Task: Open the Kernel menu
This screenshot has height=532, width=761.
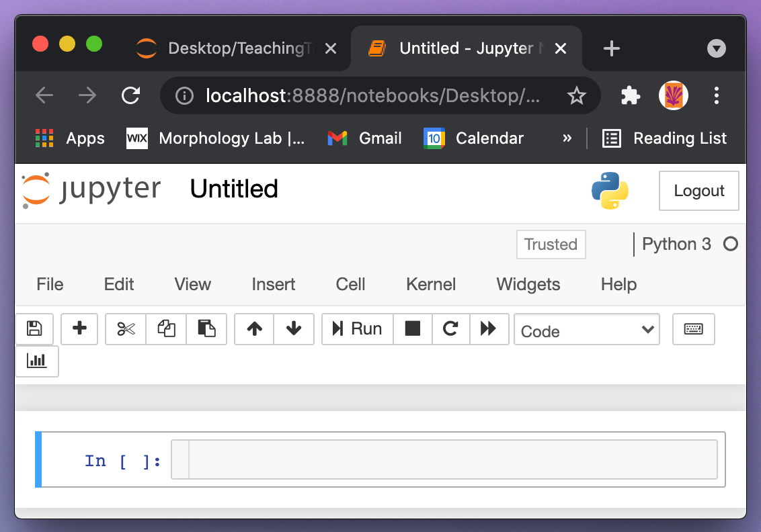Action: (x=430, y=284)
